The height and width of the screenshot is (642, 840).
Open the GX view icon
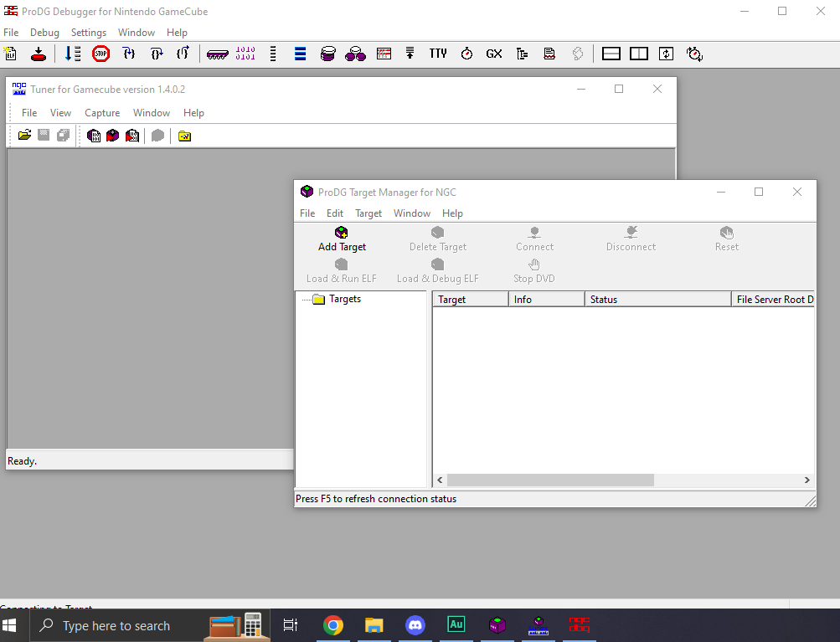(x=494, y=54)
